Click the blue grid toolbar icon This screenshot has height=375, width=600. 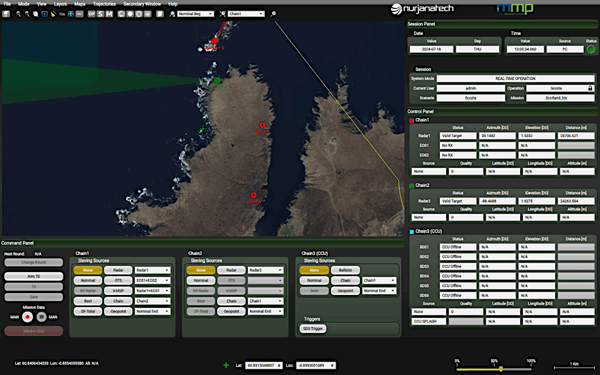pyautogui.click(x=71, y=14)
